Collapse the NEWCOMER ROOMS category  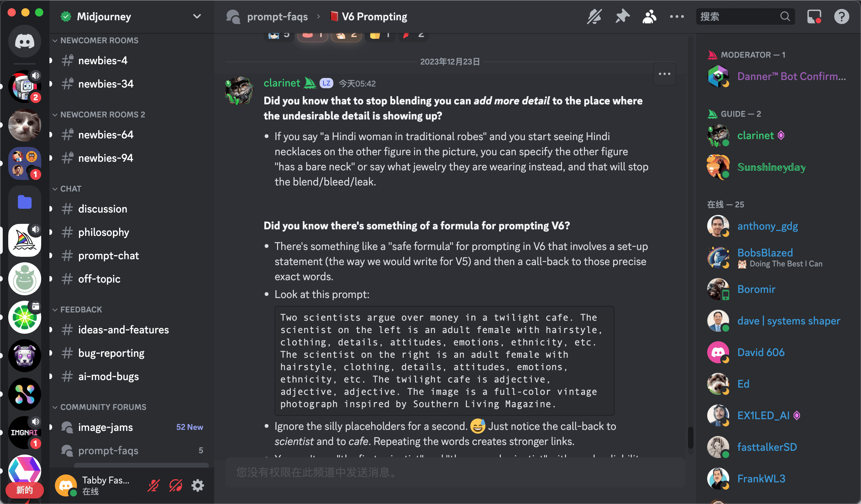point(96,40)
